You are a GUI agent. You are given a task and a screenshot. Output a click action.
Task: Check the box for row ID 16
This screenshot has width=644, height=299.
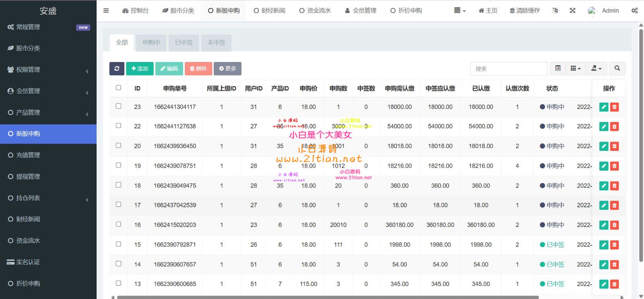tap(118, 224)
